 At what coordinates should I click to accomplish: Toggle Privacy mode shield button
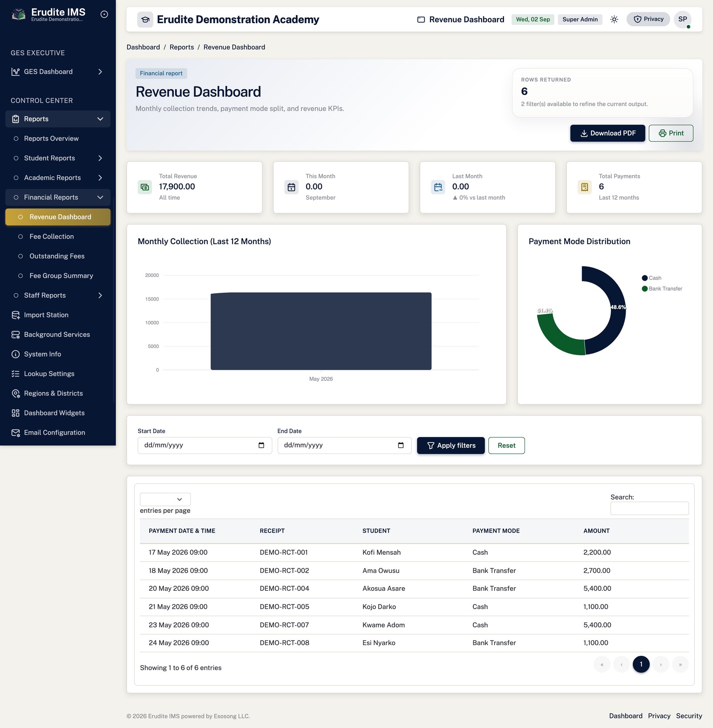(648, 19)
